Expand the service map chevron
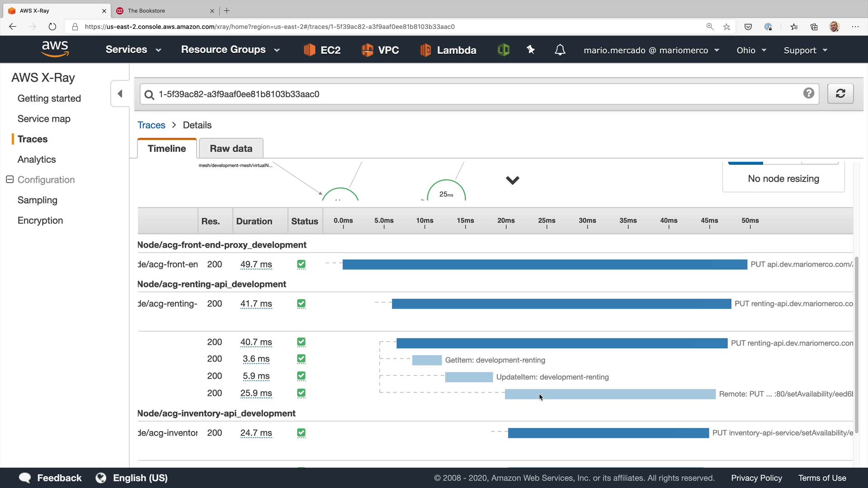 click(512, 180)
